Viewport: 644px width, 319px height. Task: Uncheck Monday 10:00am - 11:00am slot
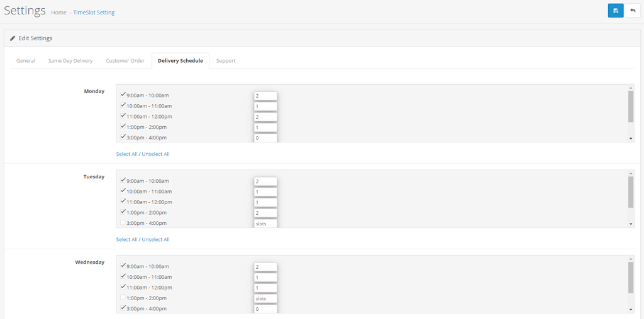click(123, 105)
